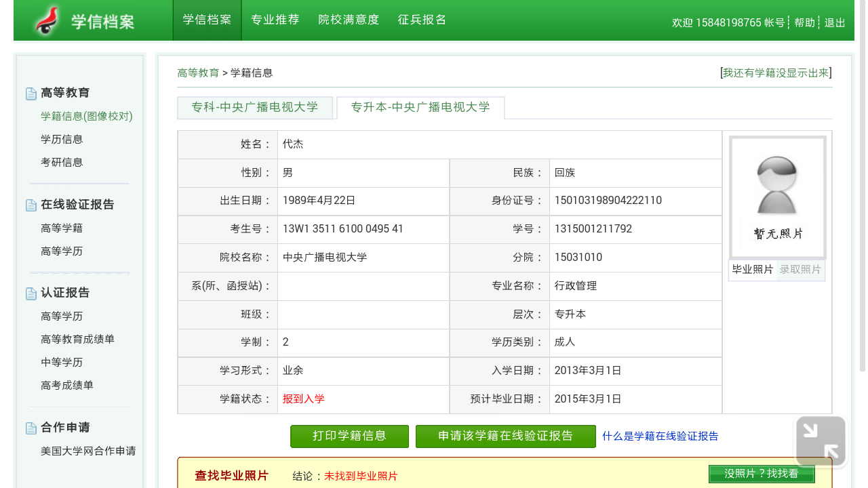Go to 征兵报名 menu item
Image resolution: width=868 pixels, height=488 pixels.
(x=422, y=20)
